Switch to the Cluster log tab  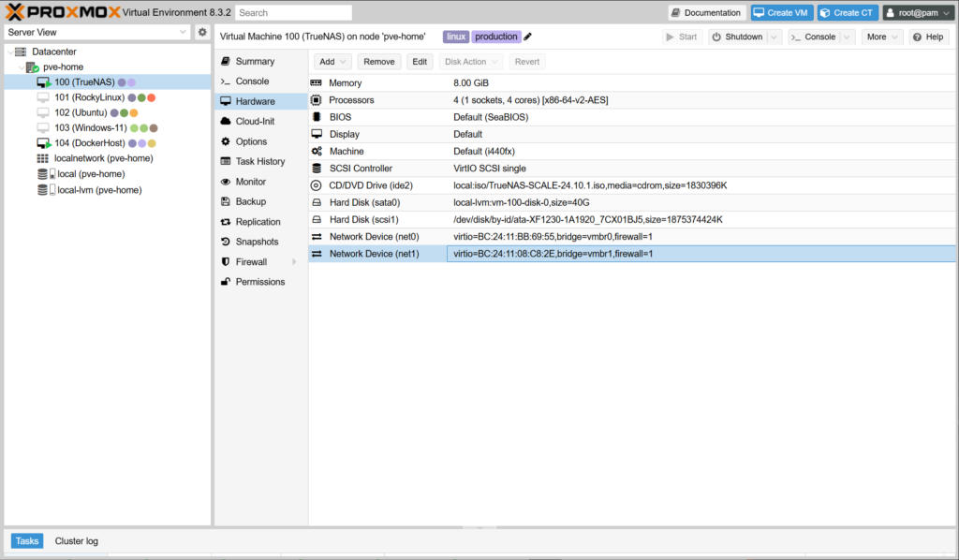76,541
